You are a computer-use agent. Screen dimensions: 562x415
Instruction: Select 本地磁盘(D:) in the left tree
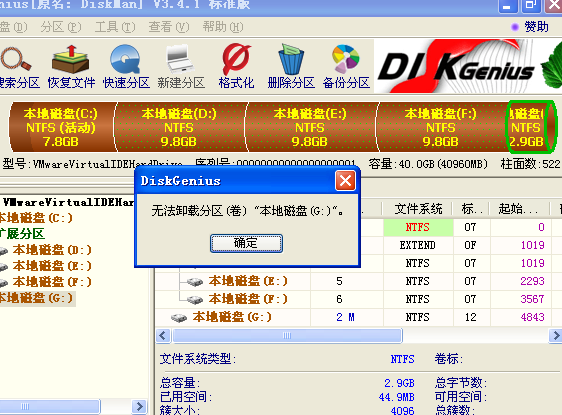click(52, 250)
